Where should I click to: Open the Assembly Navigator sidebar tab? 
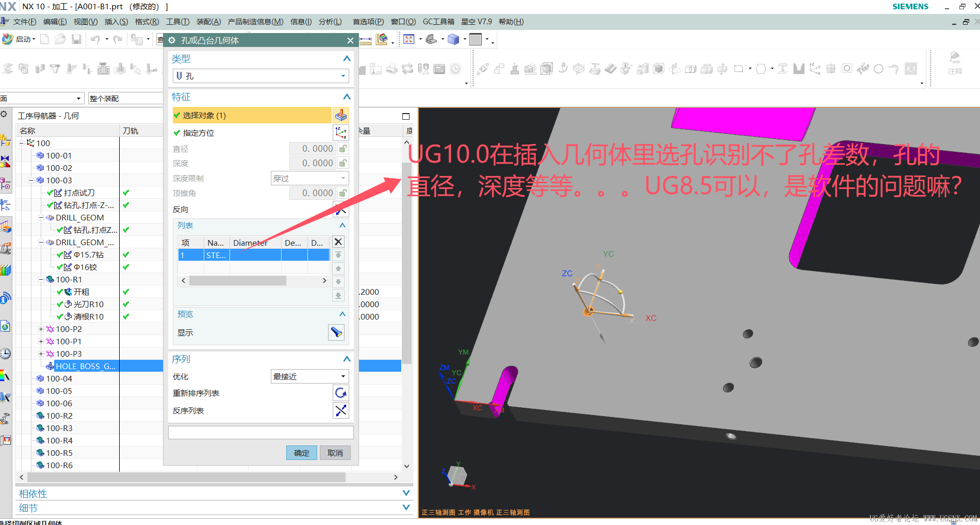pyautogui.click(x=5, y=139)
